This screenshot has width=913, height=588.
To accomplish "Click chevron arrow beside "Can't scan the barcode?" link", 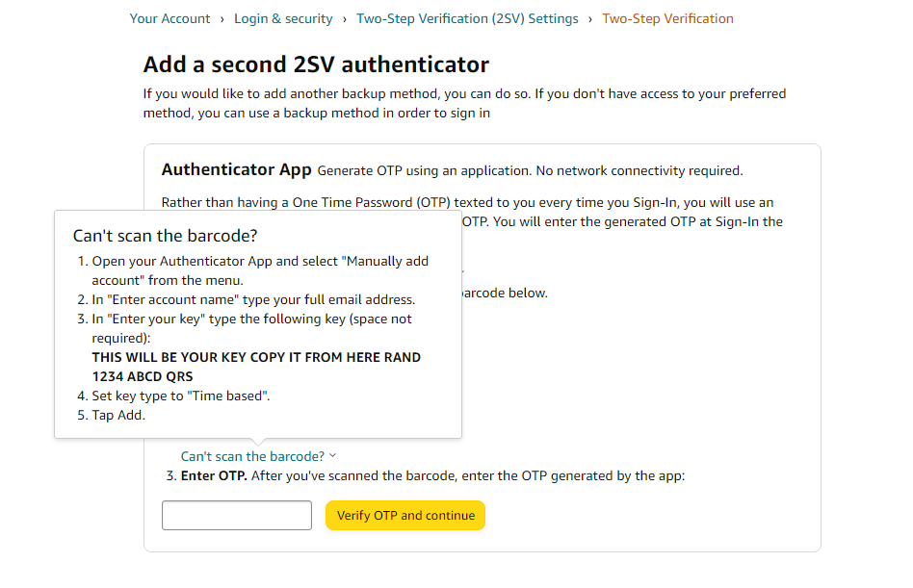I will tap(332, 455).
